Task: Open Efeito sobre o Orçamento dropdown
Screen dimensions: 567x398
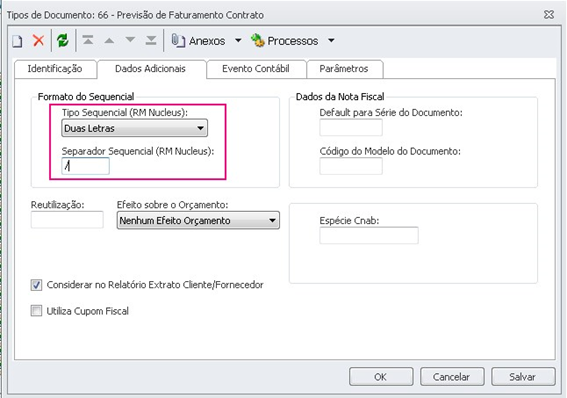Action: click(x=198, y=221)
